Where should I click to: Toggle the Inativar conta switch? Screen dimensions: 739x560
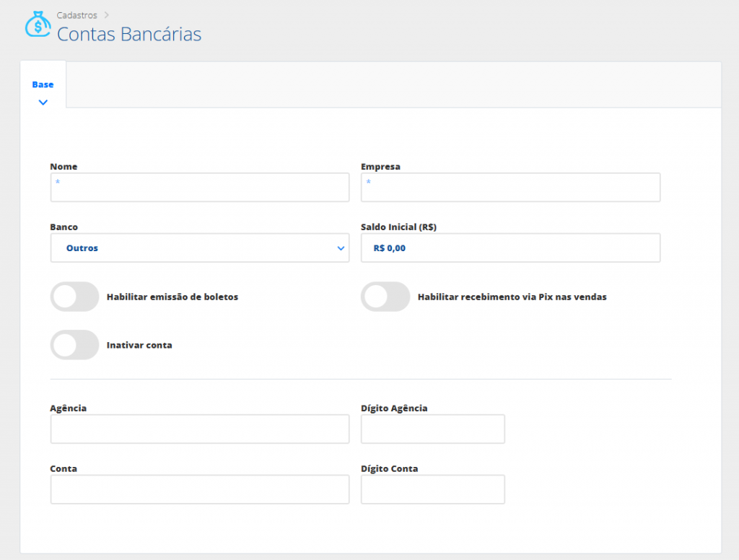click(74, 345)
